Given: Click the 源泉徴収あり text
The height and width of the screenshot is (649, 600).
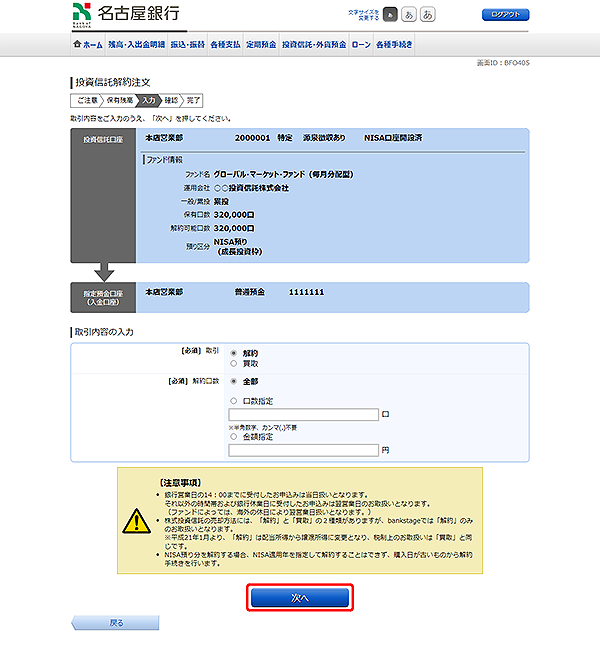Looking at the screenshot, I should tap(324, 138).
